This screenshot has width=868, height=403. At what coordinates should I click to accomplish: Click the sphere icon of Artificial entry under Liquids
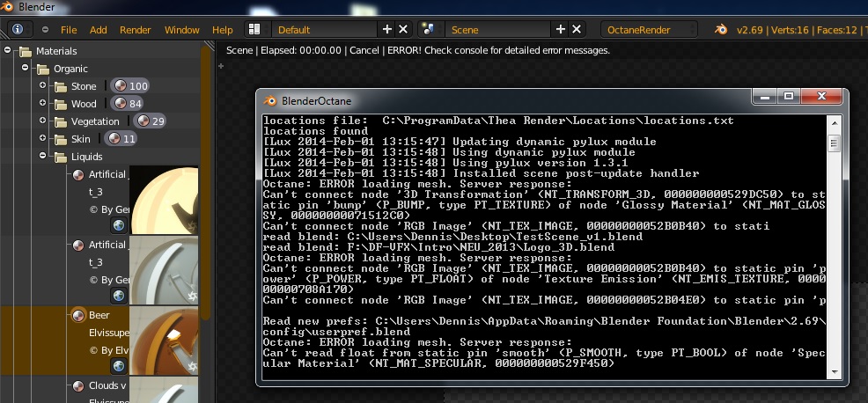click(78, 175)
